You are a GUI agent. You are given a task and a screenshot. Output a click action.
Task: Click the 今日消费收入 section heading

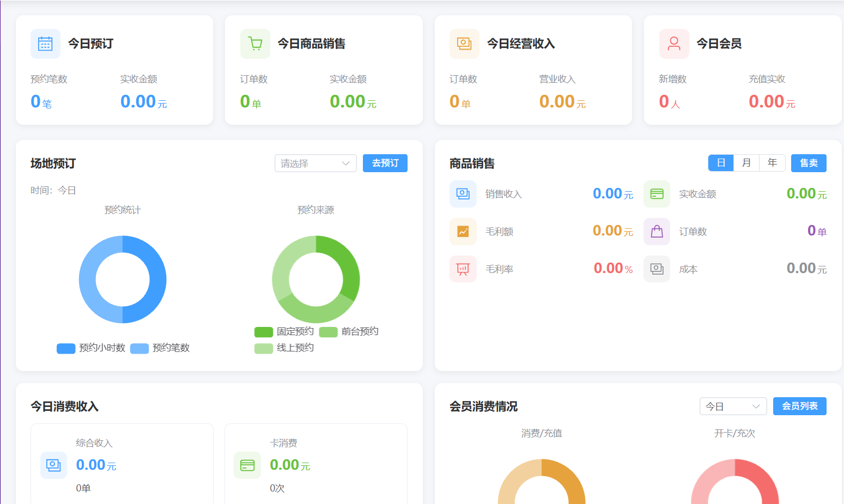click(x=65, y=406)
